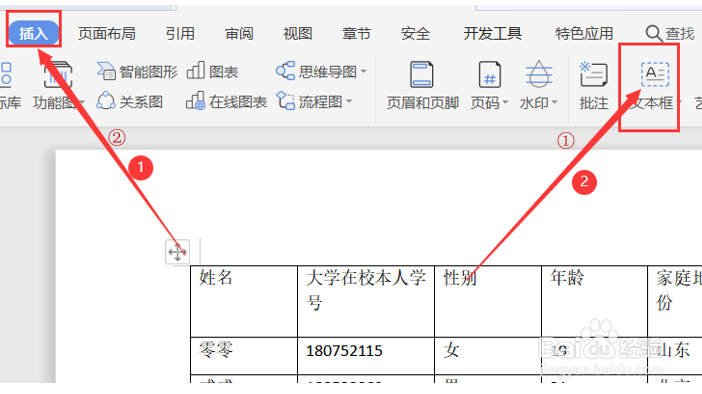Click the 功能图 icon
This screenshot has height=394, width=702.
click(x=58, y=75)
